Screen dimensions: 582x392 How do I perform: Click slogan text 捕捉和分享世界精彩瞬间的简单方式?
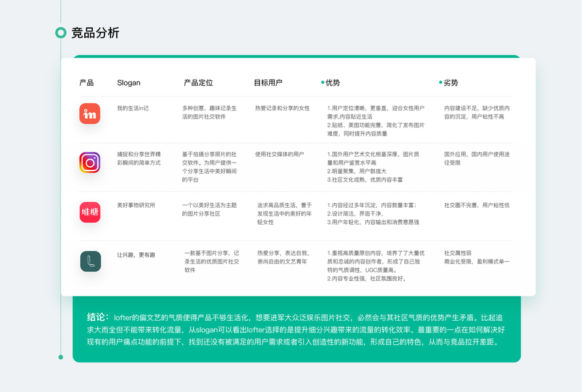(x=139, y=159)
